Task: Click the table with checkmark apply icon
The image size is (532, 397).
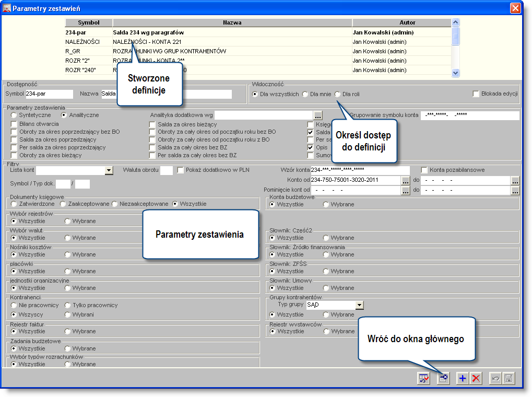Action: tap(423, 378)
